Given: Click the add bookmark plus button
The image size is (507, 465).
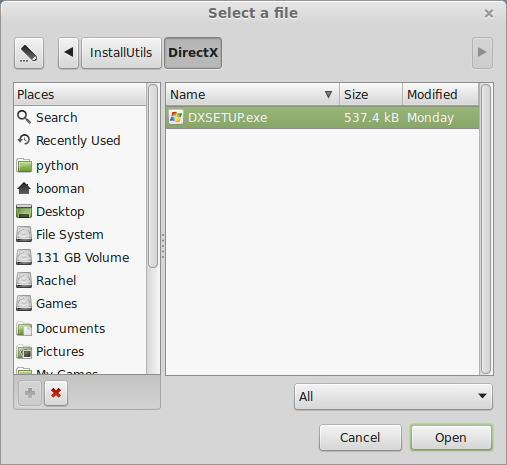Looking at the screenshot, I should [x=30, y=393].
